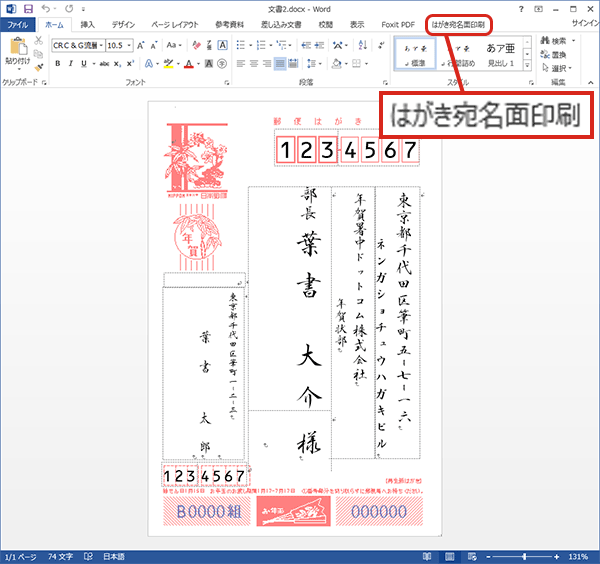The image size is (600, 564).
Task: Toggle Justify paragraph alignment
Action: coord(280,64)
